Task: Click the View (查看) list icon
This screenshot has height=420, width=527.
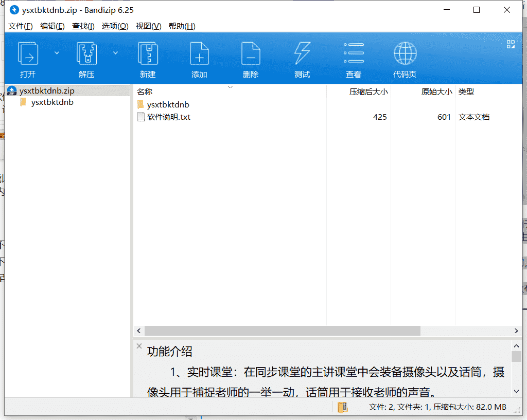Action: click(x=354, y=53)
